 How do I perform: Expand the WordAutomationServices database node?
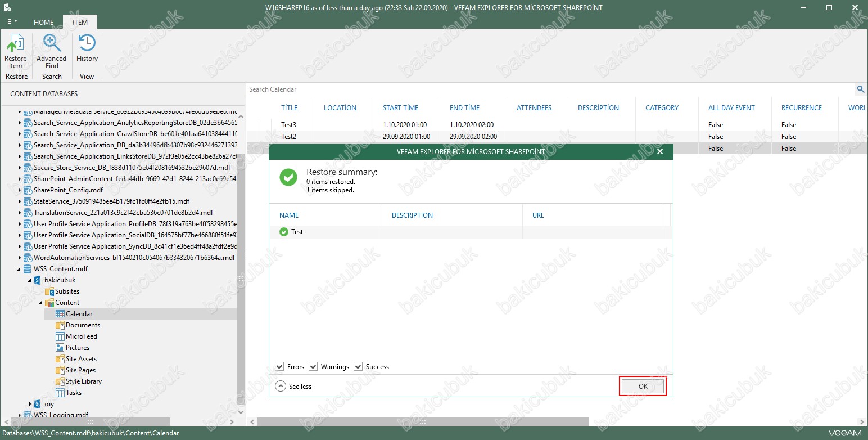pos(19,258)
